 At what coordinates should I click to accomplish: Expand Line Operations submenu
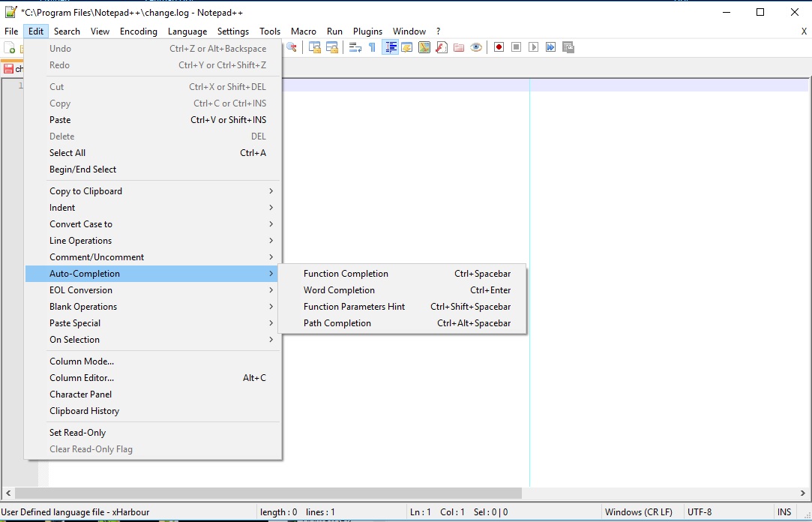[x=153, y=241]
